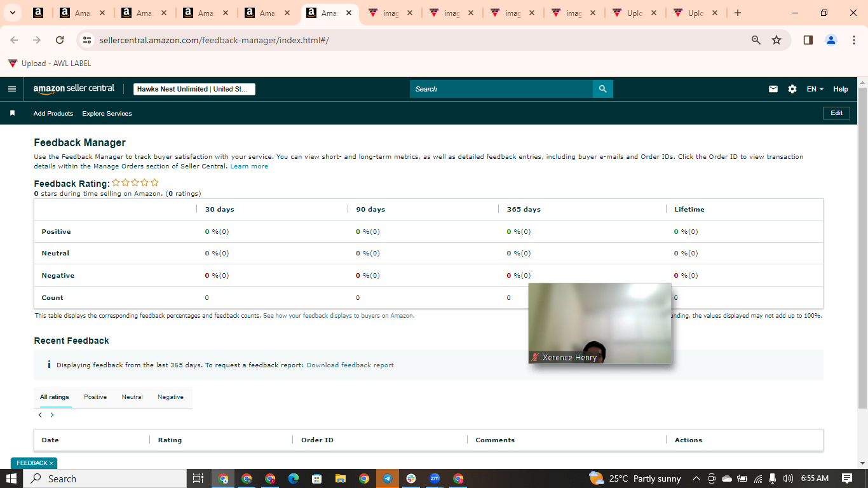Open Zoom from the taskbar
The width and height of the screenshot is (868, 488).
[435, 478]
